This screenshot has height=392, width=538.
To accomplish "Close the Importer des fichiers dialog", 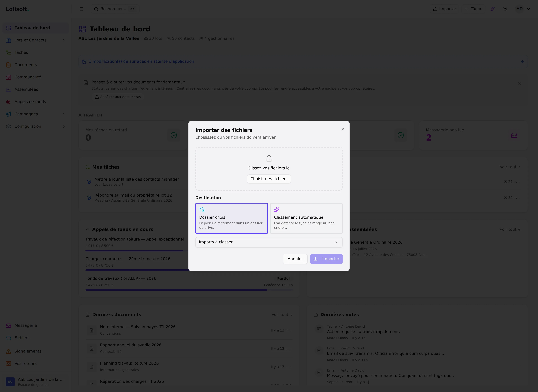I will [x=343, y=129].
